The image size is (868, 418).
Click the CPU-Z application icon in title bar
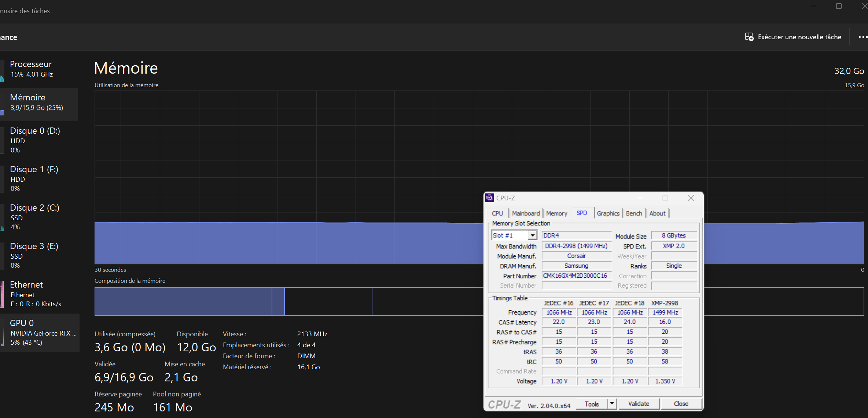click(490, 198)
